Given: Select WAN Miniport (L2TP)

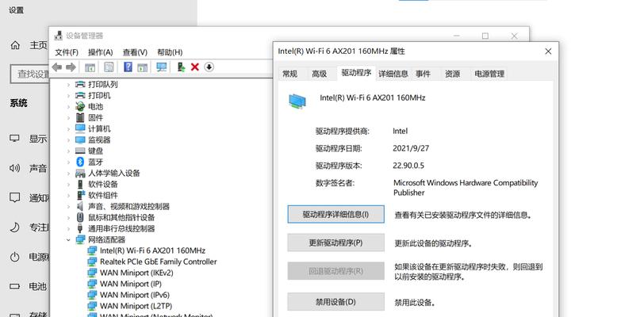Looking at the screenshot, I should [136, 307].
